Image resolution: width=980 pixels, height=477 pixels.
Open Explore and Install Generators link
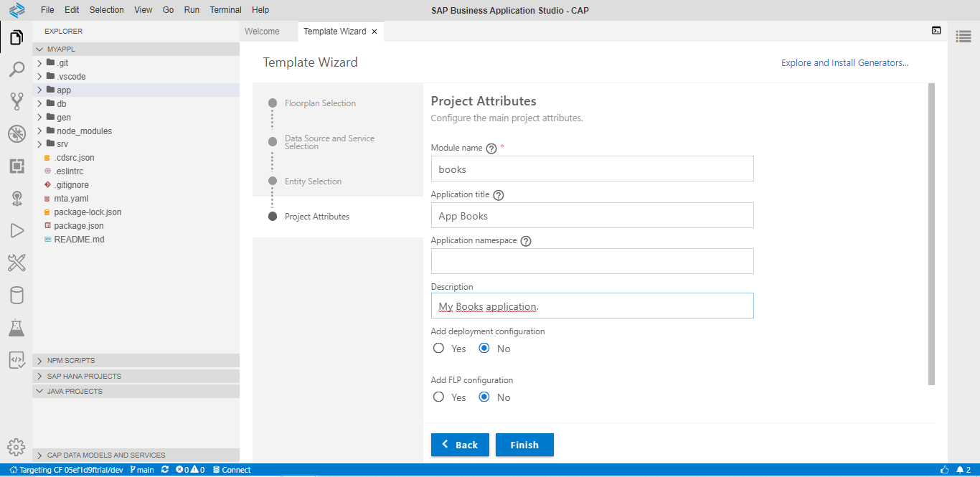844,63
